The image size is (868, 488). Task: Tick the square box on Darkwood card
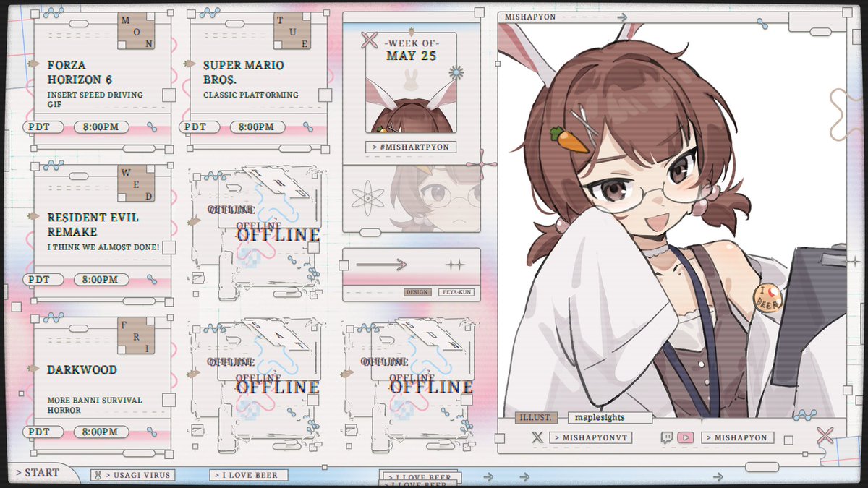point(168,399)
